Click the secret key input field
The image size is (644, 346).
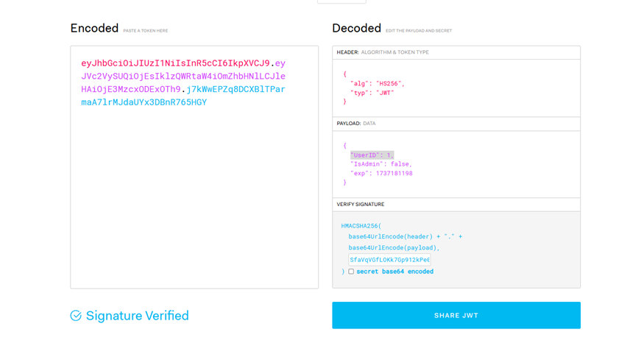click(x=389, y=260)
